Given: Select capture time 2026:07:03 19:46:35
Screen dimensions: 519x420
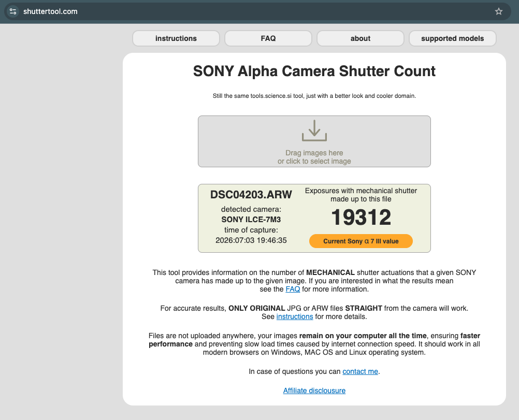Looking at the screenshot, I should [x=251, y=240].
